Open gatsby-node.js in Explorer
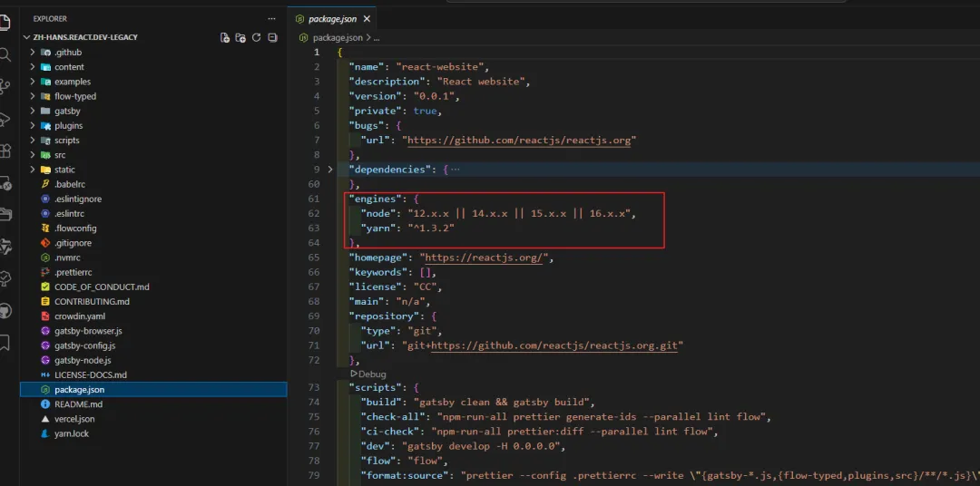This screenshot has height=486, width=980. 153,361
